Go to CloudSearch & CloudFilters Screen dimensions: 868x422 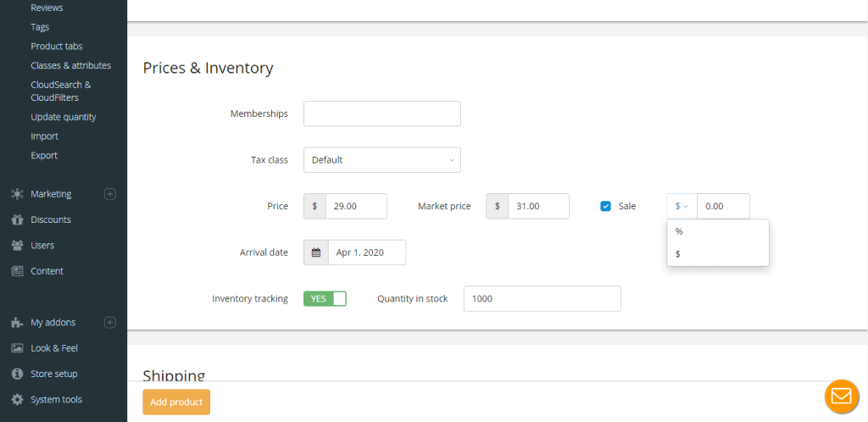pyautogui.click(x=61, y=92)
